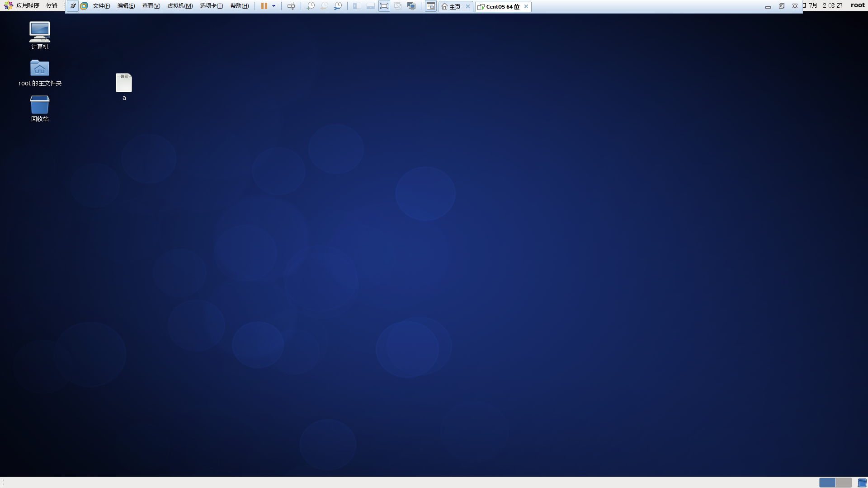Open the 虚拟机(M) menu

(x=180, y=6)
